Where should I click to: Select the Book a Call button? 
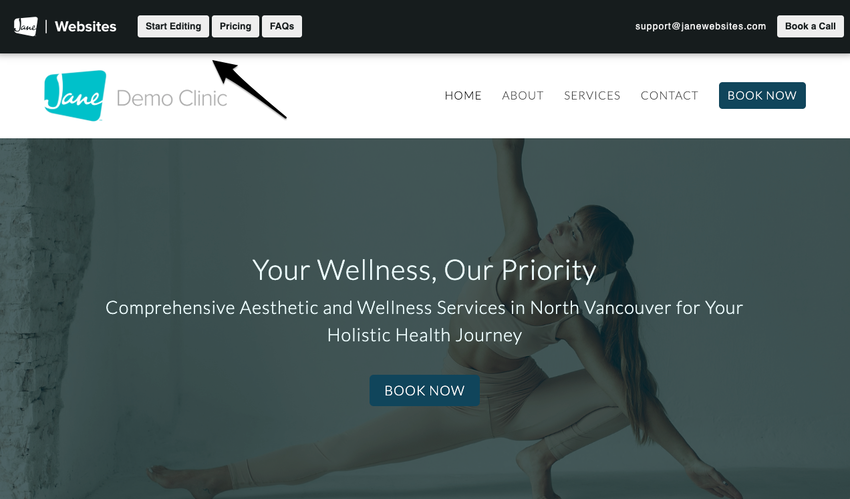810,26
